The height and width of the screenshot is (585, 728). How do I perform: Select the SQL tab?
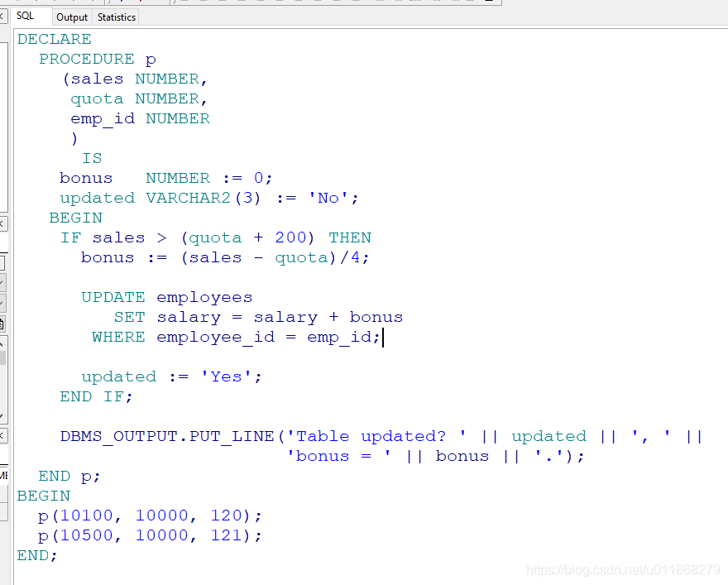click(x=26, y=15)
